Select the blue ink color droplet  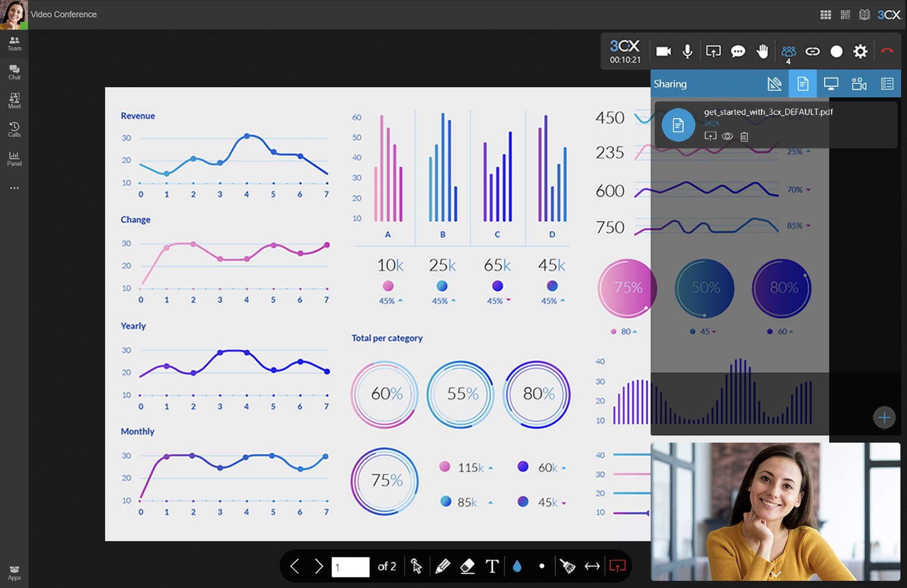[517, 566]
